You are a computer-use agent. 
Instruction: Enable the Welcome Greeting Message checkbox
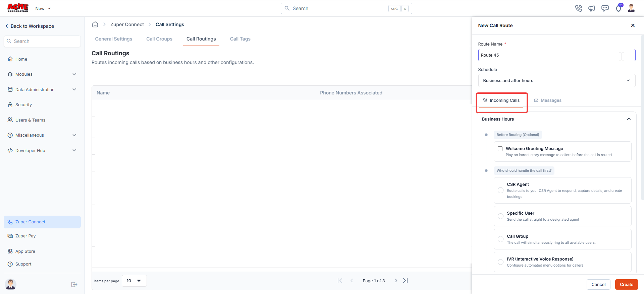pos(500,149)
